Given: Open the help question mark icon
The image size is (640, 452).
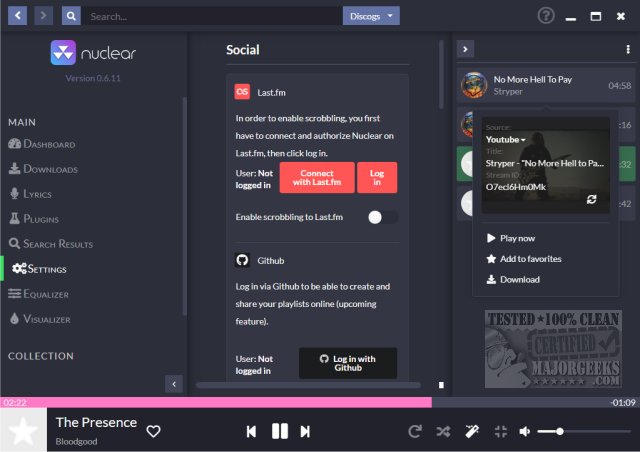Looking at the screenshot, I should 546,16.
